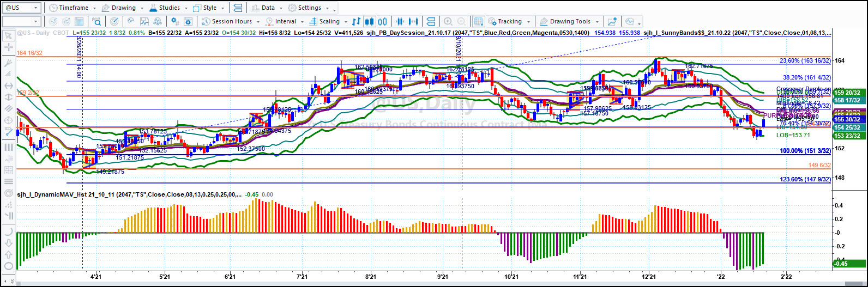Click the add chart icon with plus sign
Image resolution: width=868 pixels, height=287 pixels.
612,22
